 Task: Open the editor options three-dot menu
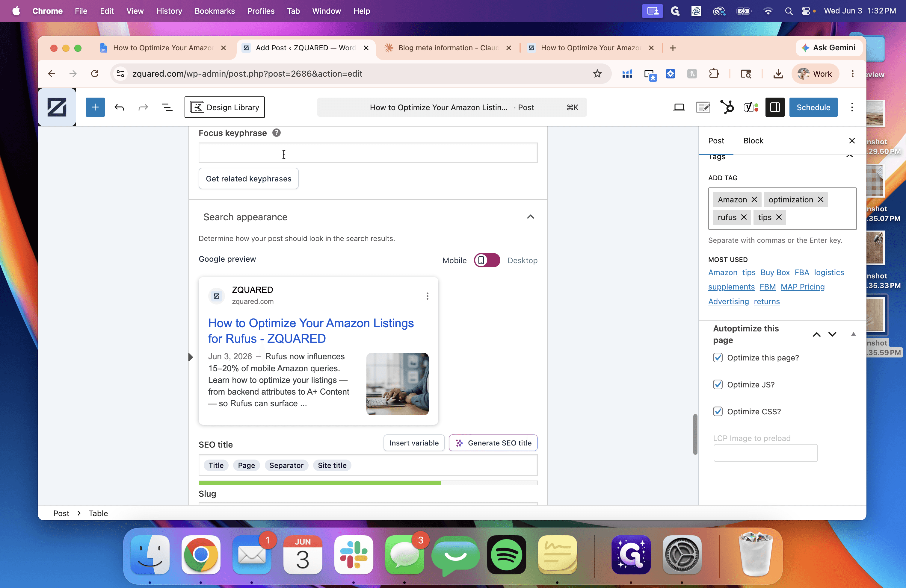tap(852, 107)
